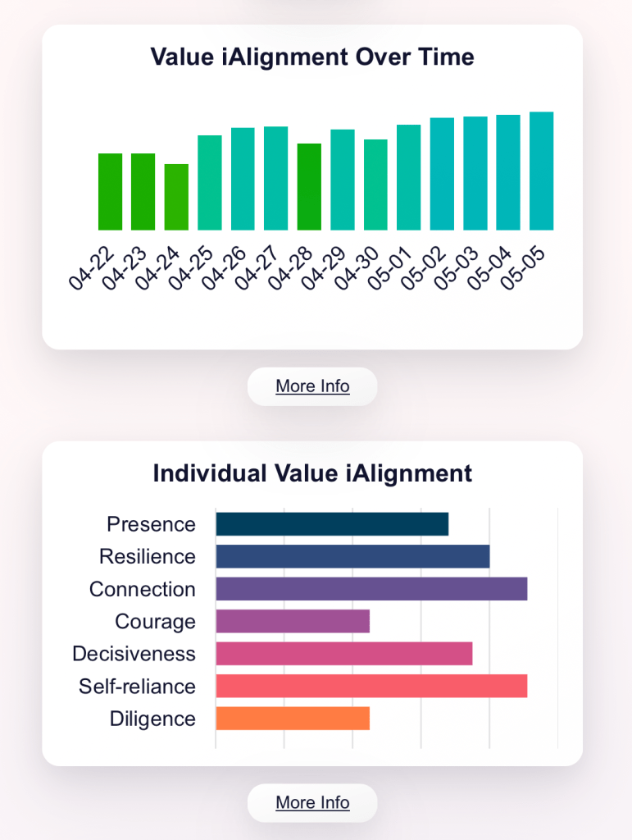This screenshot has width=632, height=840.
Task: Click the Individual Value iAlignment title
Action: click(311, 473)
